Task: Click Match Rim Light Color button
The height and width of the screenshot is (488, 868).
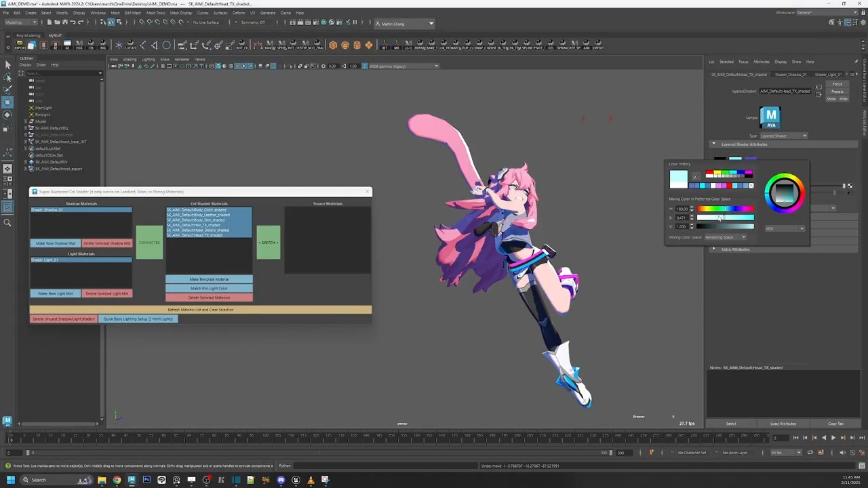Action: pyautogui.click(x=209, y=288)
